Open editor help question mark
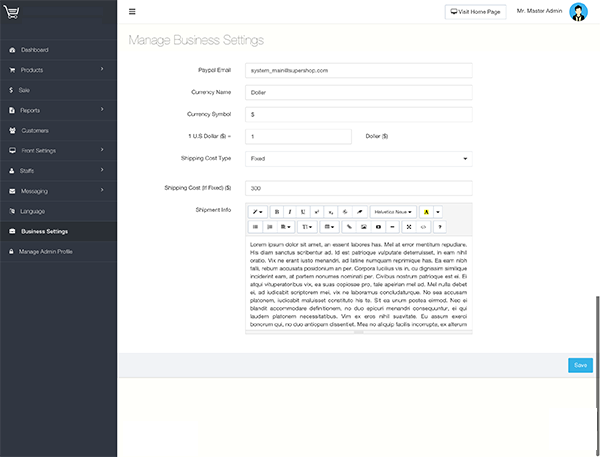This screenshot has height=457, width=600. tap(440, 227)
